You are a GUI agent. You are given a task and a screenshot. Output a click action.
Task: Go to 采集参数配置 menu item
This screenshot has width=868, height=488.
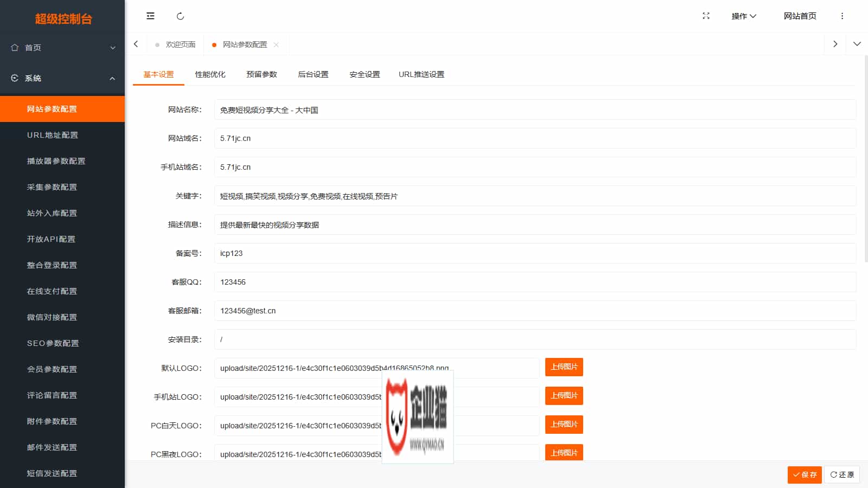pyautogui.click(x=62, y=187)
